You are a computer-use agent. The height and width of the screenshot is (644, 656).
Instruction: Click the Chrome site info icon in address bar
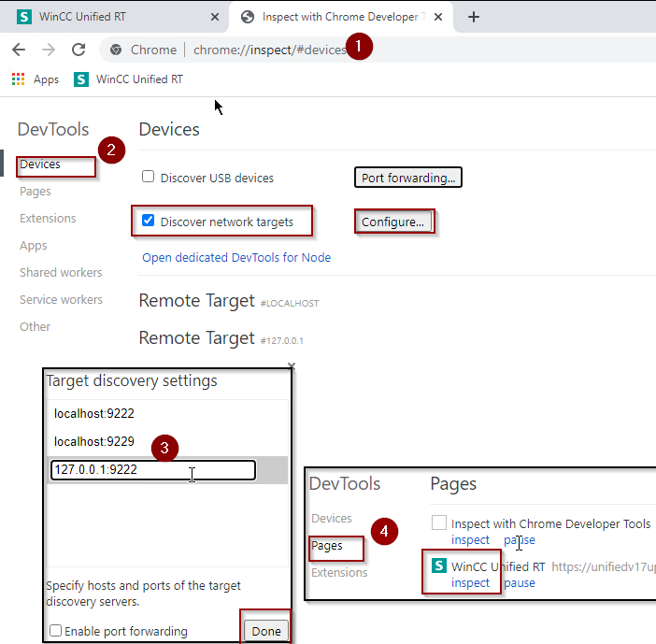(116, 50)
